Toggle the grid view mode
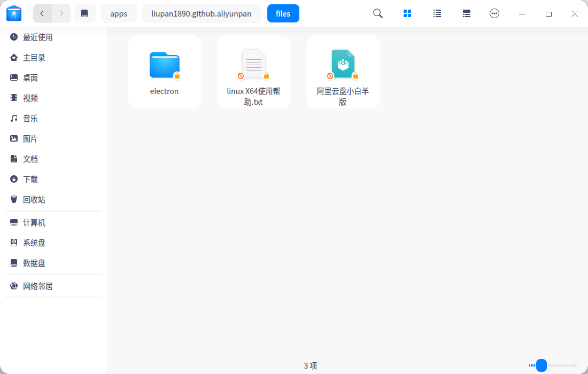This screenshot has height=374, width=588. (x=407, y=13)
